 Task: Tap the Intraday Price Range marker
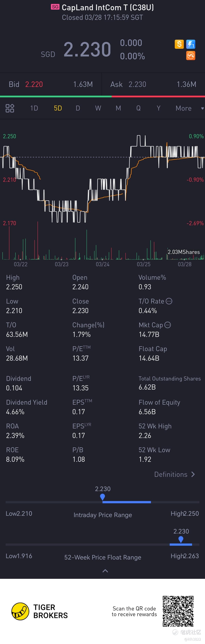click(102, 497)
